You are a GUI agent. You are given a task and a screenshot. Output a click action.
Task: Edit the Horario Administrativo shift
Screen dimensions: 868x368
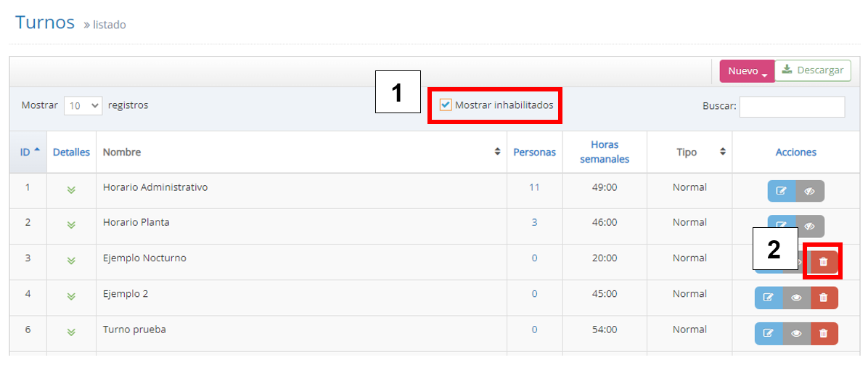[x=782, y=191]
